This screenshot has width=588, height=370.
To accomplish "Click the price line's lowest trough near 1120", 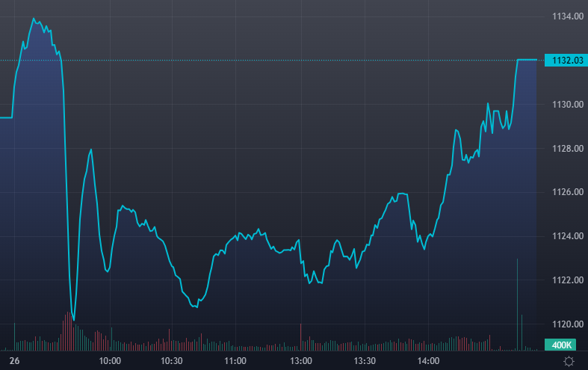I will tap(73, 319).
